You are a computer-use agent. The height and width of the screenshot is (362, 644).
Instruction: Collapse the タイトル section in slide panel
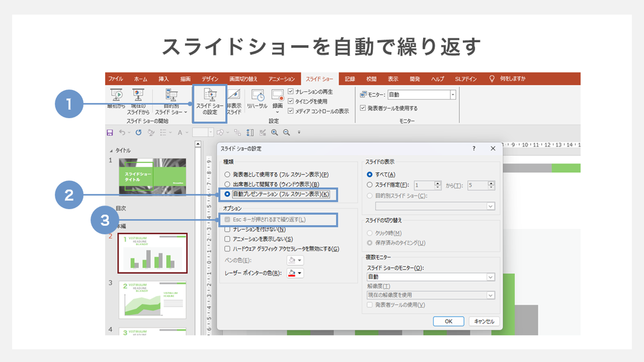(112, 151)
